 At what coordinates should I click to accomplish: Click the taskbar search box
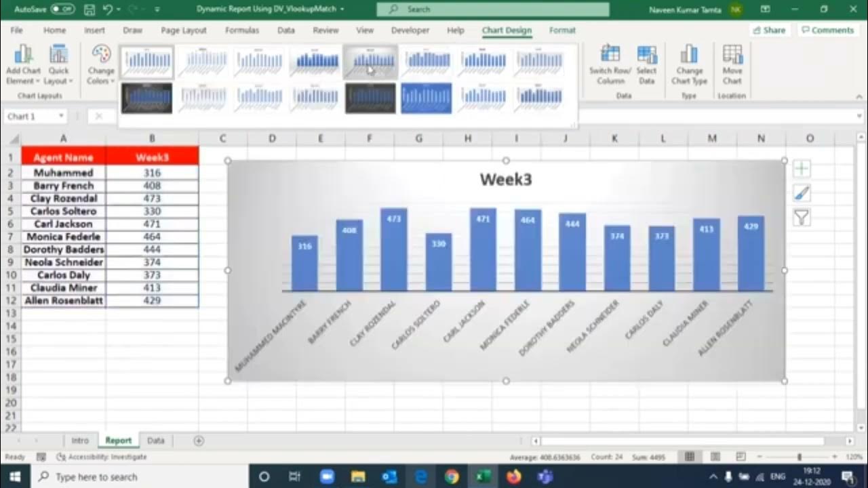click(x=140, y=476)
